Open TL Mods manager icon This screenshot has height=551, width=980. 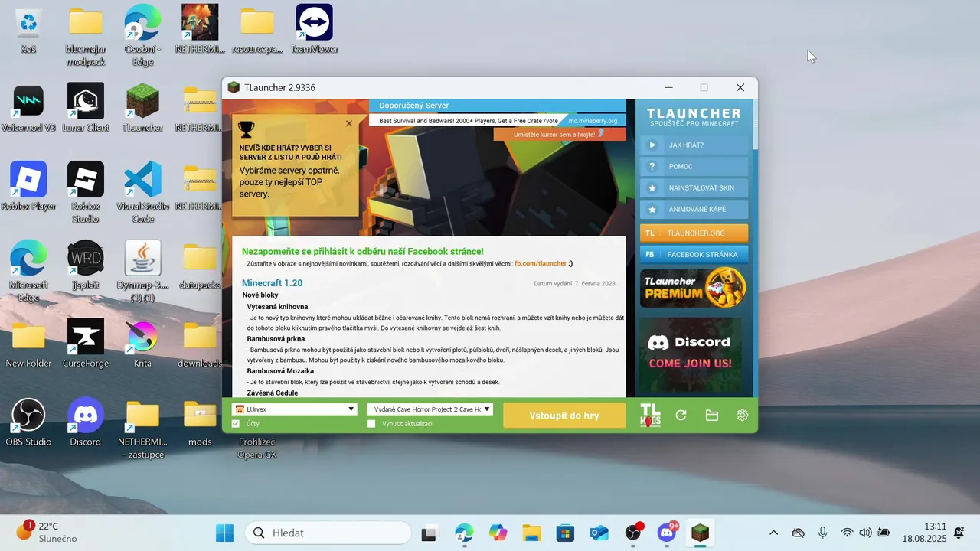point(650,416)
